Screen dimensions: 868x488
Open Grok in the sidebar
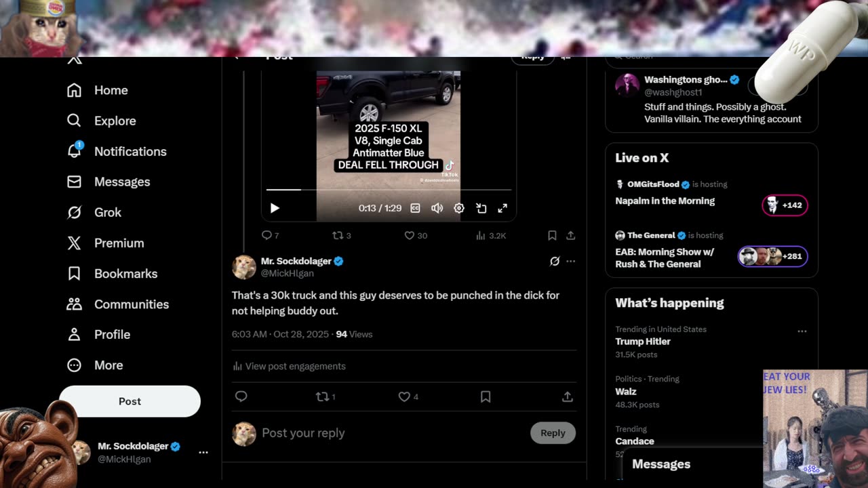click(x=94, y=212)
